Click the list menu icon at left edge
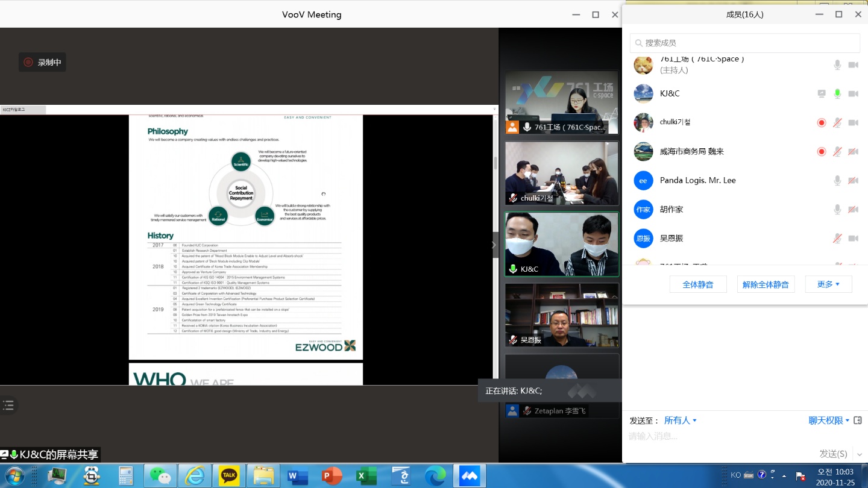Viewport: 868px width, 488px height. coord(8,405)
